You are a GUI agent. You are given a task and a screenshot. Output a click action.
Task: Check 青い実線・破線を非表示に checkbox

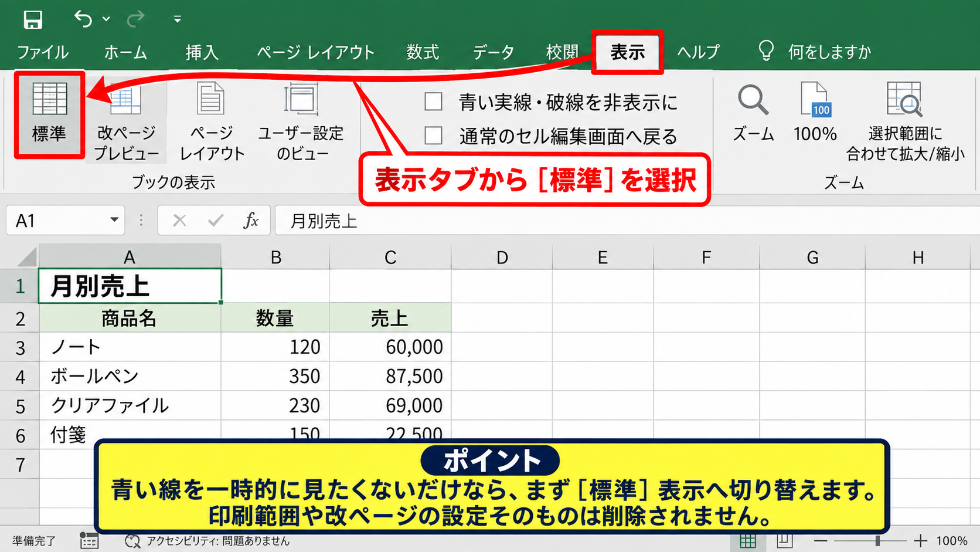pos(433,101)
